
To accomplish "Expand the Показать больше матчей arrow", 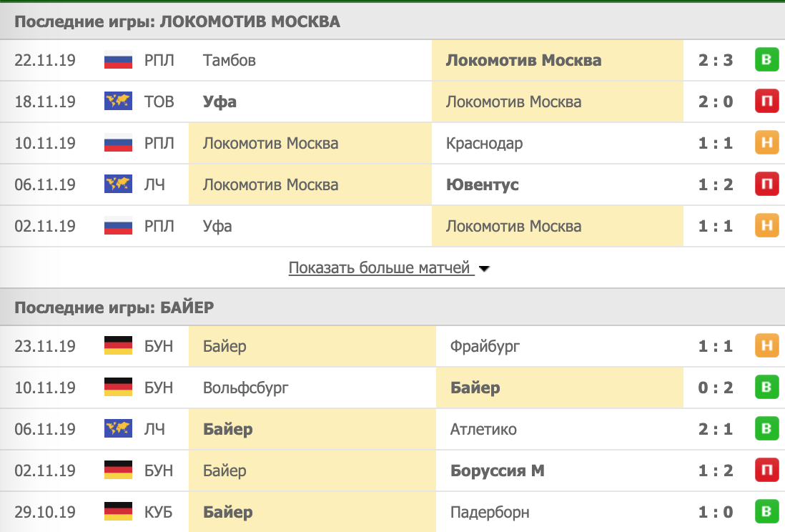I will point(484,269).
